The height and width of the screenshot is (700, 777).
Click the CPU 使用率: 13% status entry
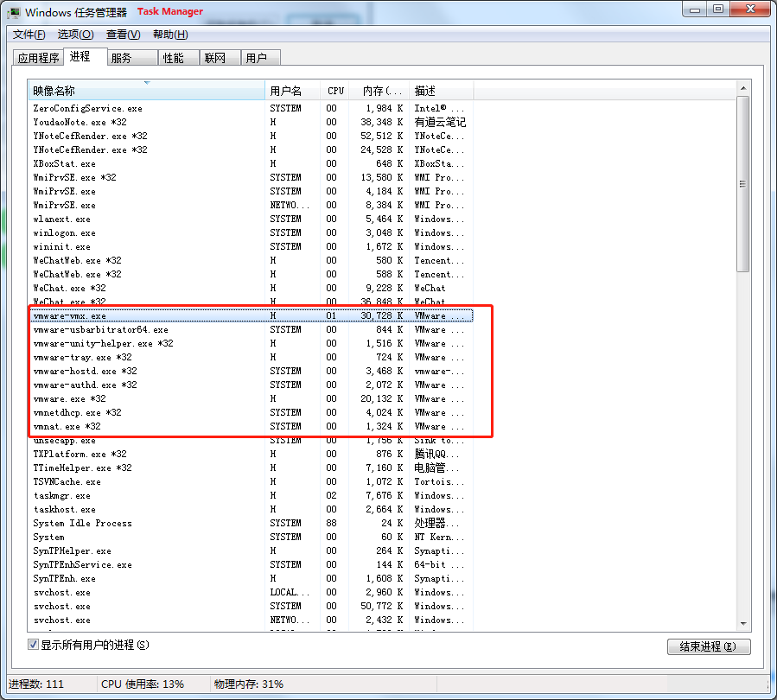click(x=143, y=684)
